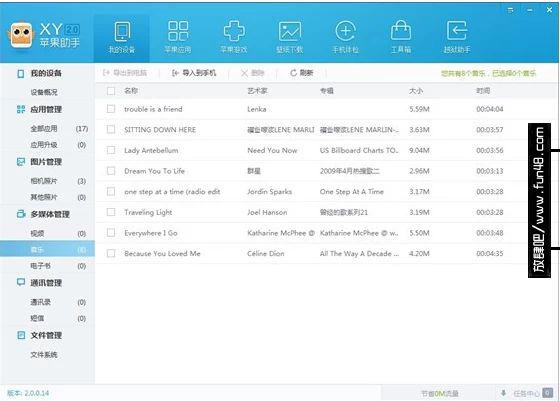Check the box for Traveling Light
560x401 pixels.
point(111,212)
